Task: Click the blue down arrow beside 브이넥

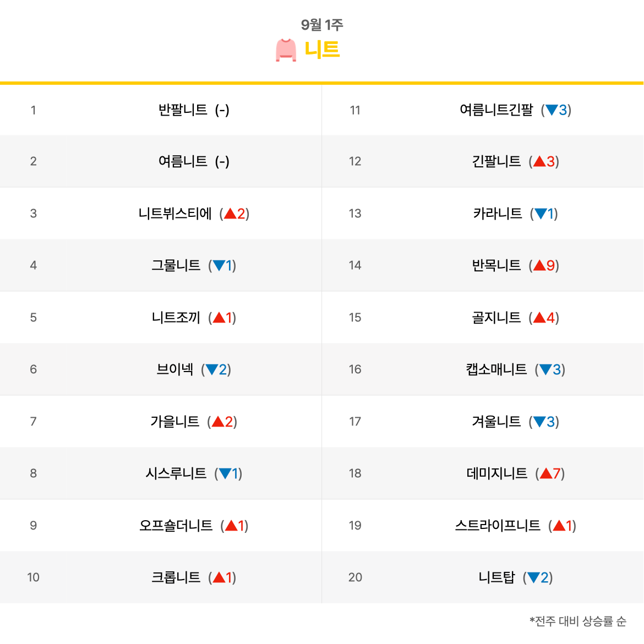Action: pos(212,370)
